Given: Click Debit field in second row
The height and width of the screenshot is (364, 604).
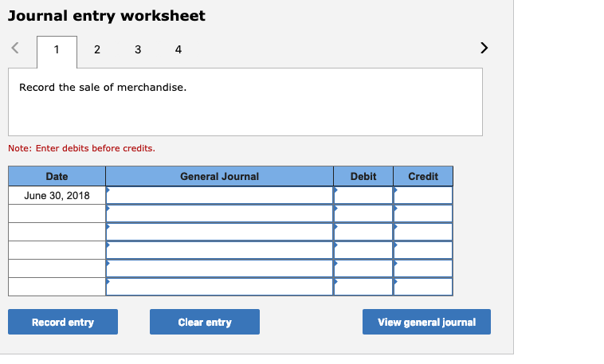Looking at the screenshot, I should pos(363,213).
